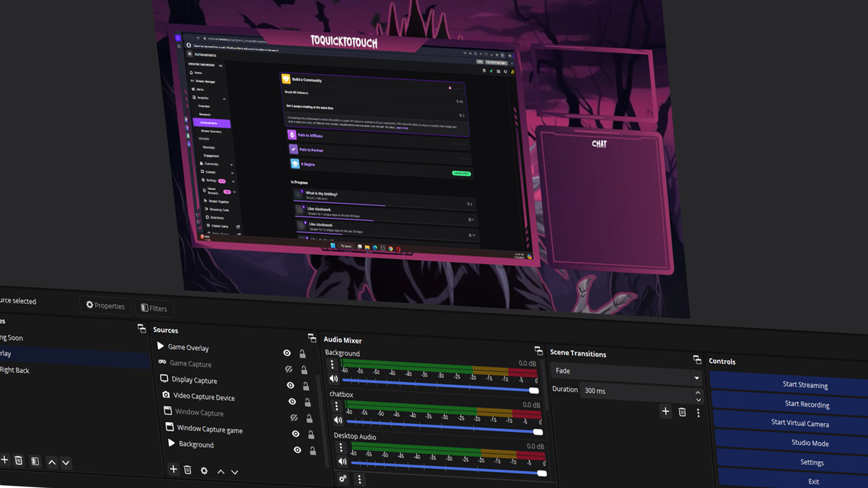Show the Game Capture source eye
The image size is (868, 488).
coord(289,369)
